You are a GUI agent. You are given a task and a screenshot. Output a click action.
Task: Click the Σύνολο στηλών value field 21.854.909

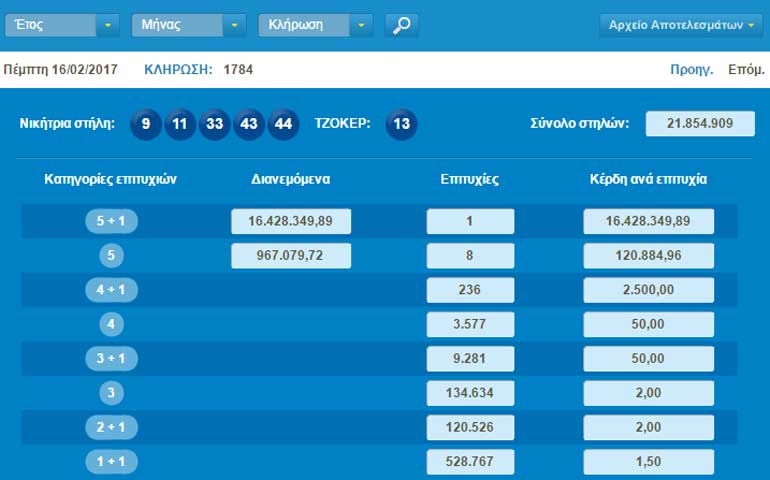(x=700, y=124)
